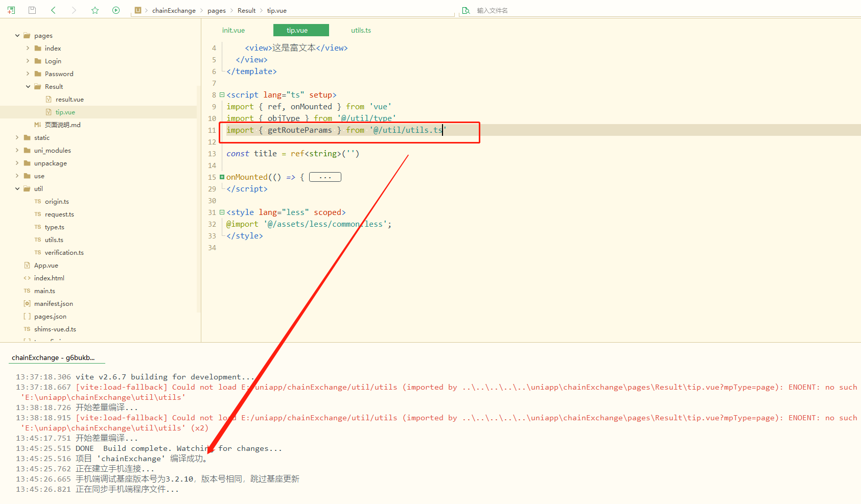
Task: Click chainExchange in the breadcrumb path
Action: [x=174, y=11]
